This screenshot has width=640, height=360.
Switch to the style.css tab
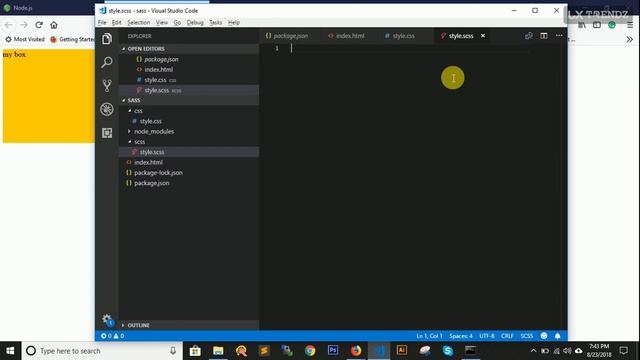[400, 36]
